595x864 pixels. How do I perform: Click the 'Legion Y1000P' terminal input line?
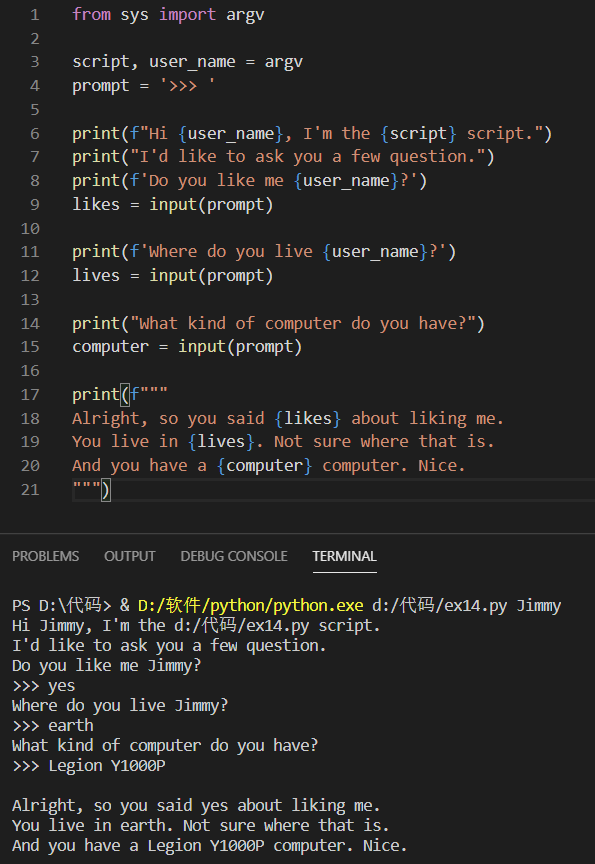(x=89, y=765)
